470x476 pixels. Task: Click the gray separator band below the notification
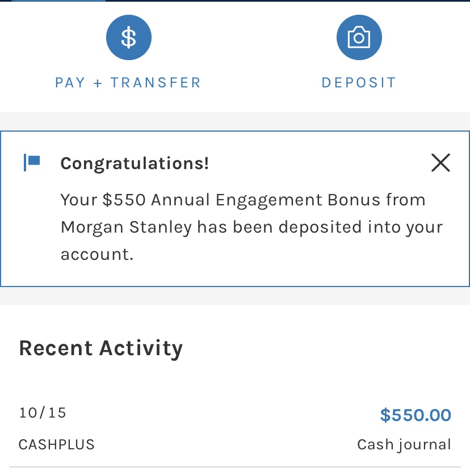click(x=235, y=296)
